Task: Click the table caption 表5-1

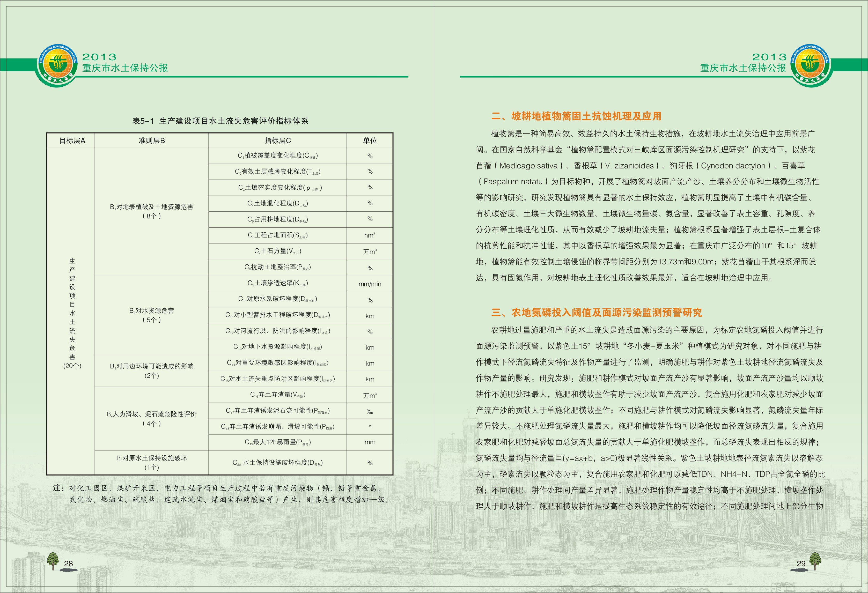Action: (x=220, y=121)
